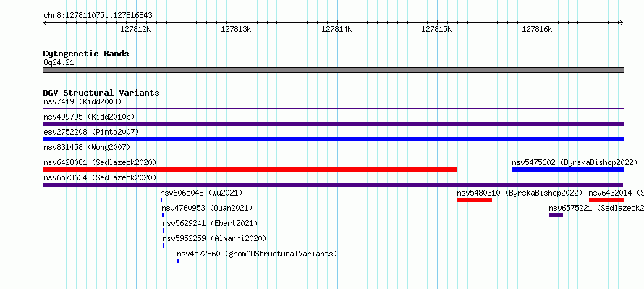Click ruler tick label 127812k
This screenshot has width=644, height=289.
135,29
